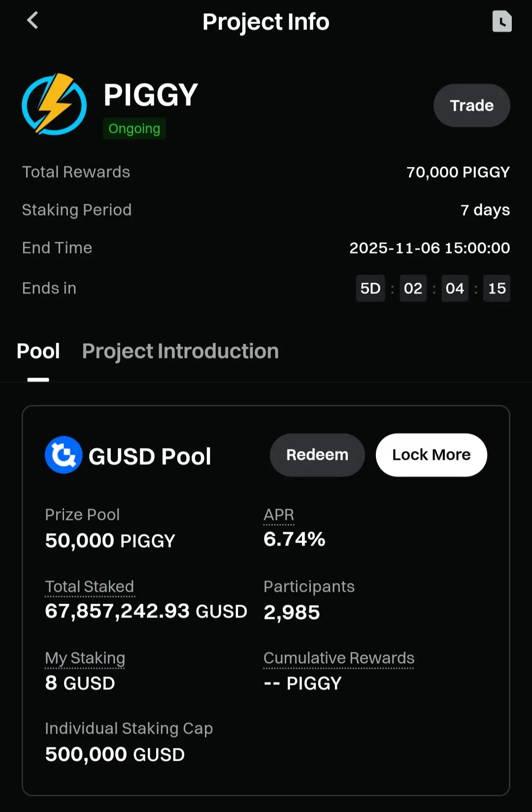Tap the Lock More button

(431, 455)
